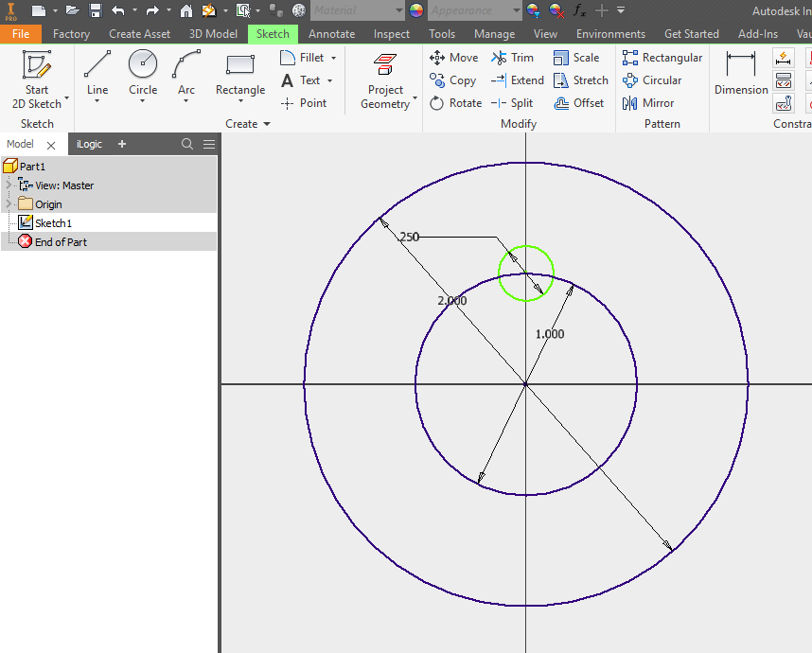Screen dimensions: 812x653
Task: Open the iLogic browser tab
Action: 89,144
